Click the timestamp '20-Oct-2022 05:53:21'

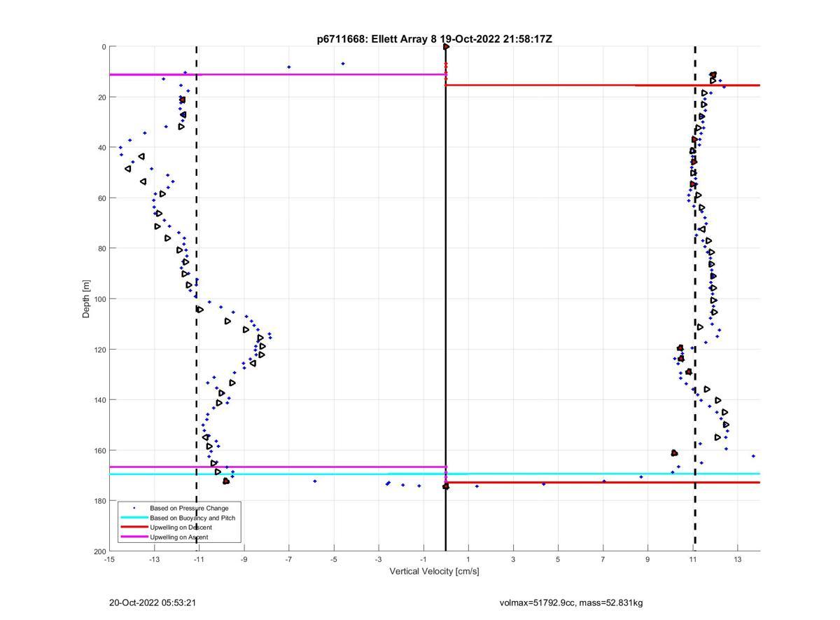pyautogui.click(x=153, y=602)
